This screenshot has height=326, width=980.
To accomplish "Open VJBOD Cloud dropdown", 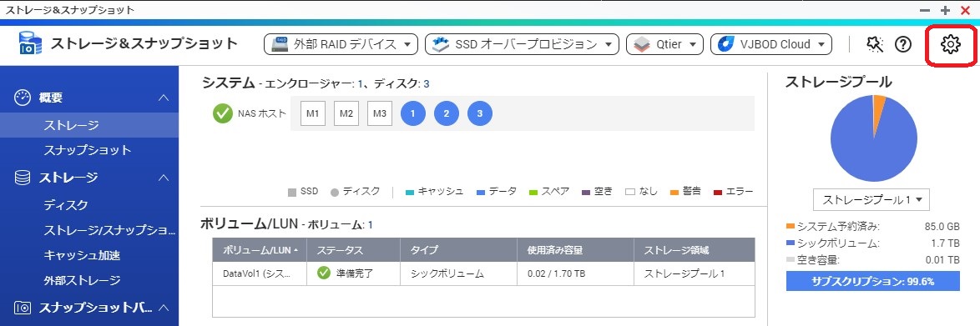I will click(772, 44).
